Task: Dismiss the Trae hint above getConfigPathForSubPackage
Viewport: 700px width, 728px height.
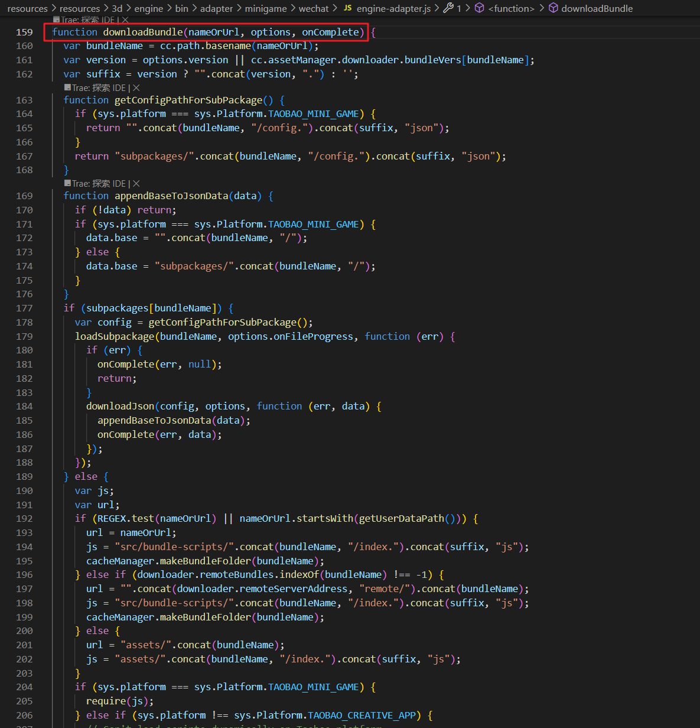Action: pos(136,88)
